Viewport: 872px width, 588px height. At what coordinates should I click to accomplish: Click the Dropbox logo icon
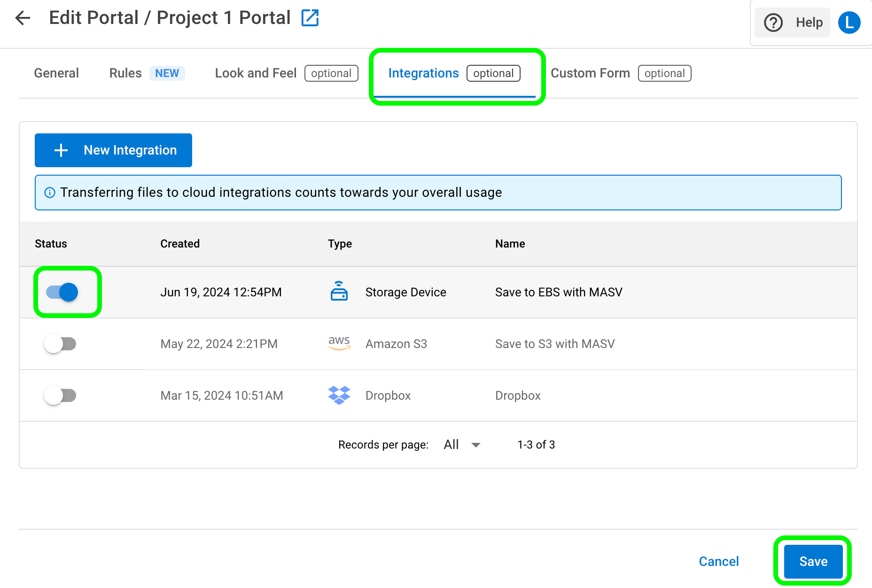tap(339, 395)
